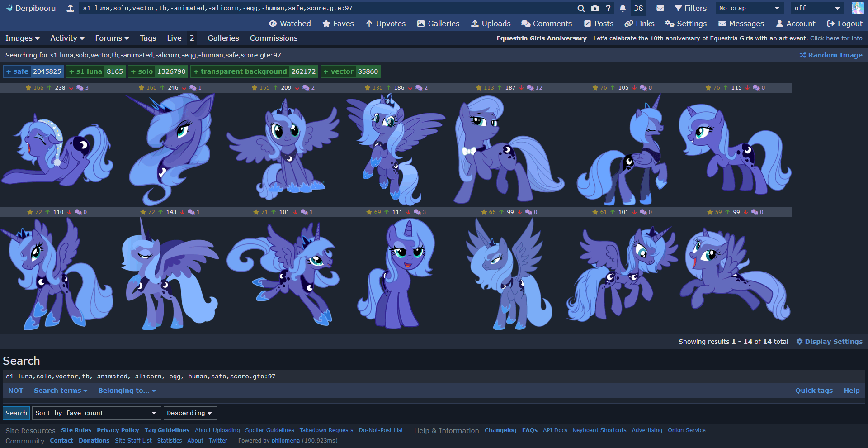Open the envelope messages icon in header

660,8
